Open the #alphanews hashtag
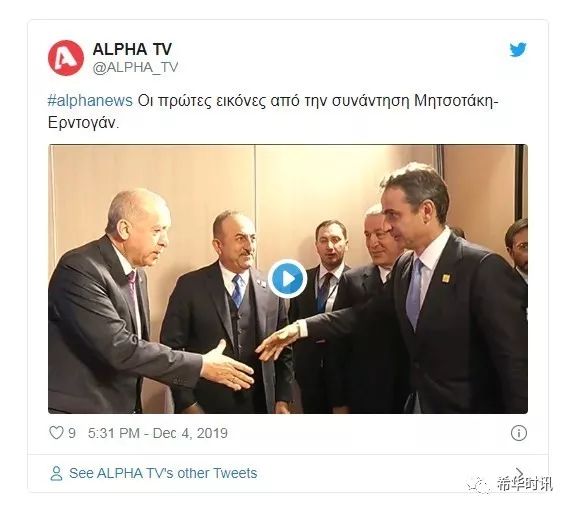The image size is (571, 510). [90, 101]
